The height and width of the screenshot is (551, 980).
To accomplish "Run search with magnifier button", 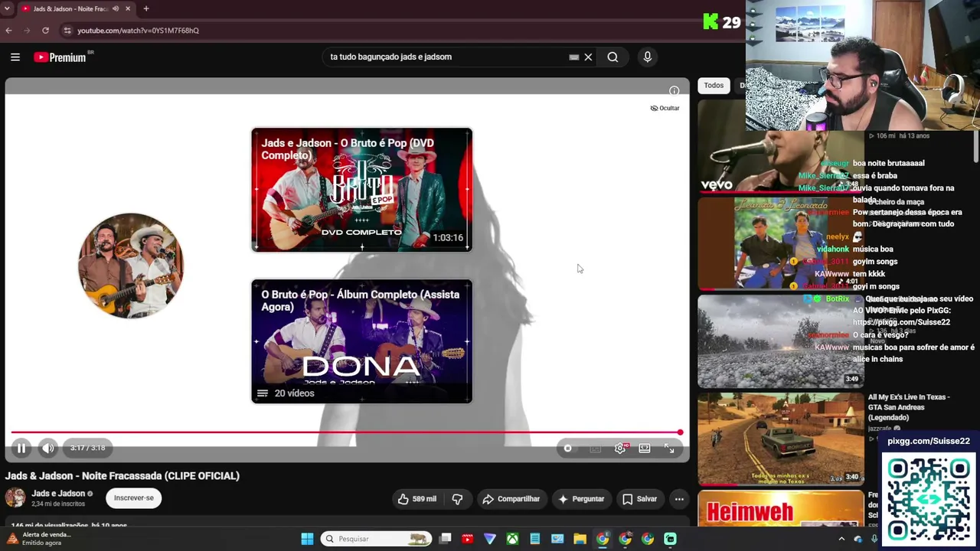I will pos(612,57).
